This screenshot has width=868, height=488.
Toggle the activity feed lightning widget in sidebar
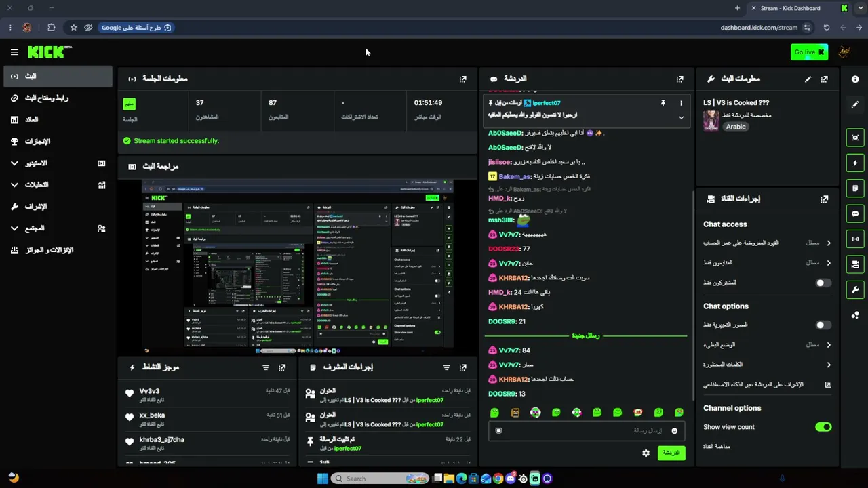point(855,163)
